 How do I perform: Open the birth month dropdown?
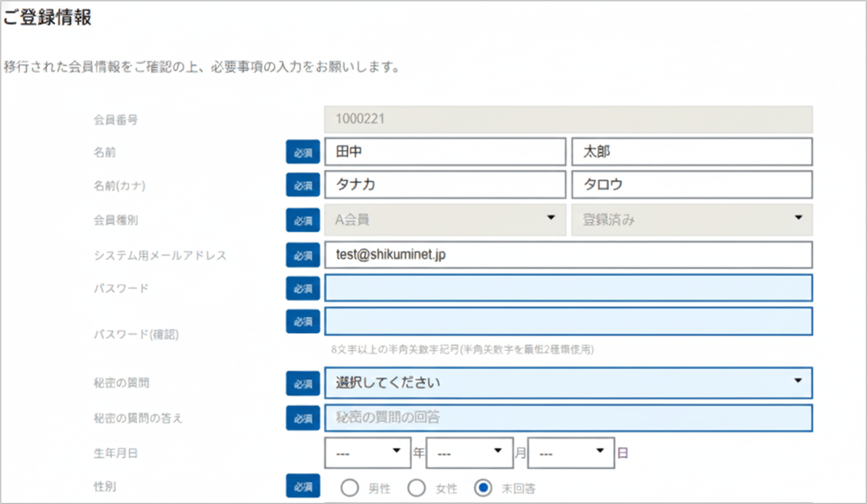click(469, 453)
